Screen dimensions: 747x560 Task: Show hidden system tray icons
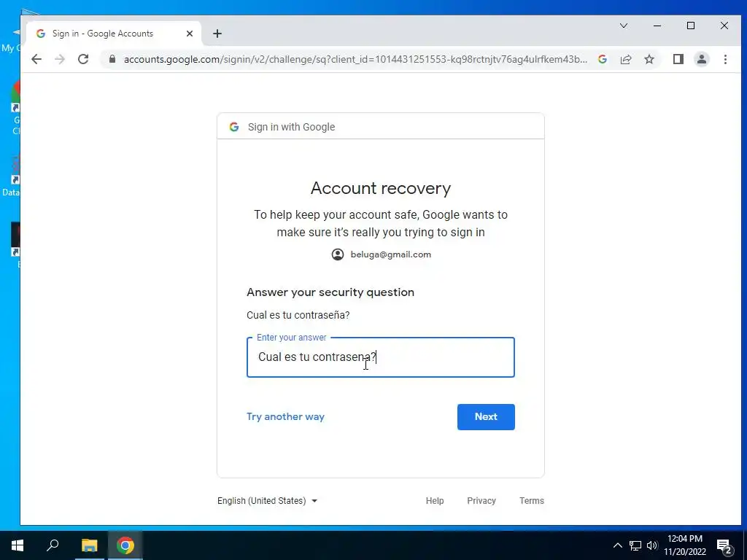click(x=617, y=545)
